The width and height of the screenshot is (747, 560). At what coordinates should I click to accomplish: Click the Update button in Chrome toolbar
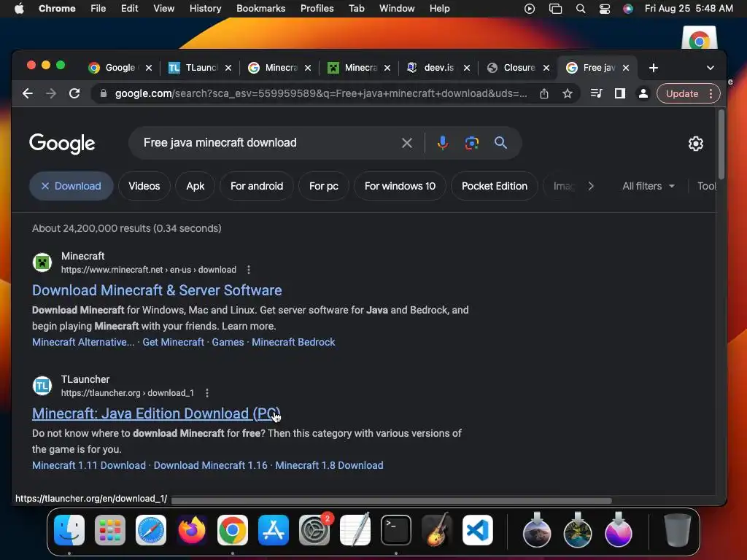click(x=682, y=94)
